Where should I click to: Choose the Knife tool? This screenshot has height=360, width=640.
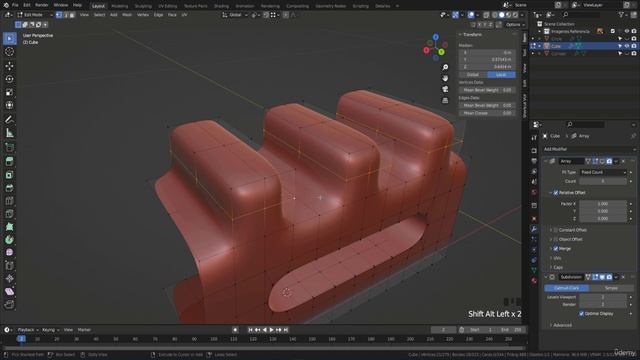click(x=9, y=214)
